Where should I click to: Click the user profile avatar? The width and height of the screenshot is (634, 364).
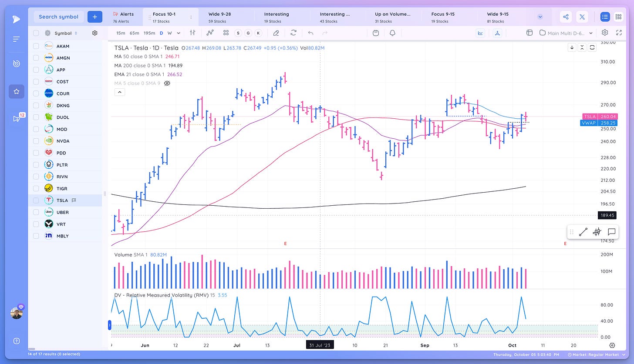(17, 313)
